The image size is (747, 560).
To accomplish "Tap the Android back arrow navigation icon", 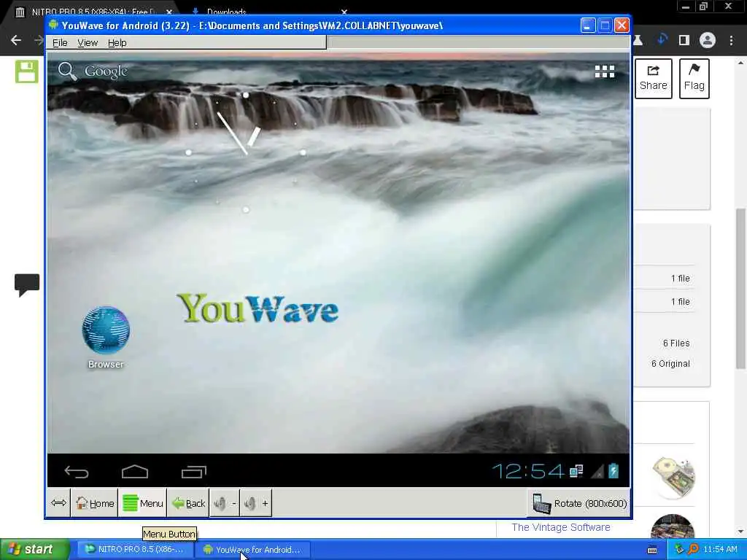I will point(76,472).
